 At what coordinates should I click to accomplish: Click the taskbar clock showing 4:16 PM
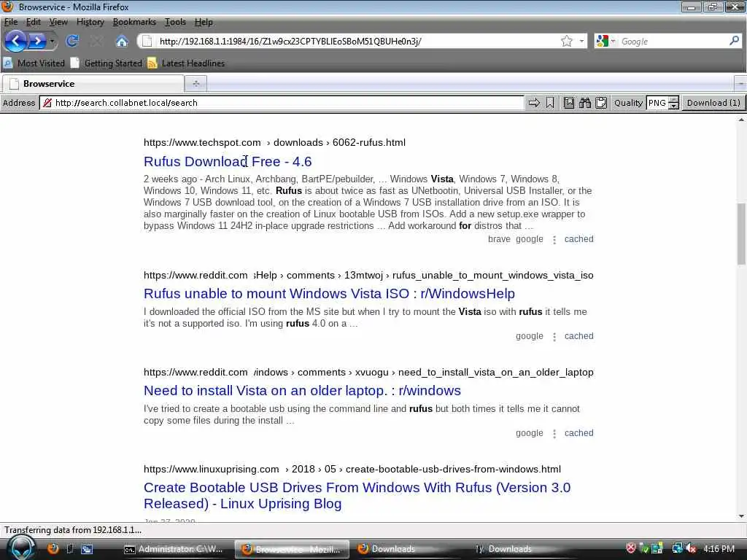coord(719,549)
